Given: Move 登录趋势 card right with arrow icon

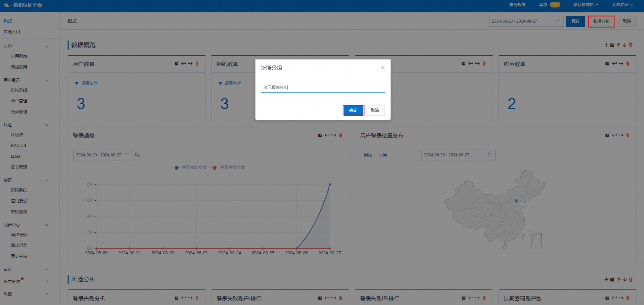Looking at the screenshot, I should pos(334,135).
